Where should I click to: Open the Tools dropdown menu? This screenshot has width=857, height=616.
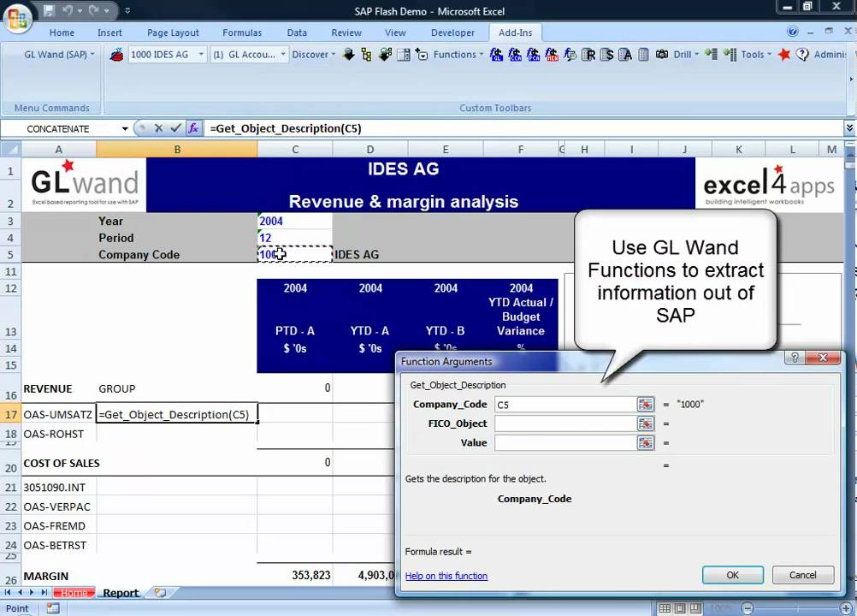point(756,55)
